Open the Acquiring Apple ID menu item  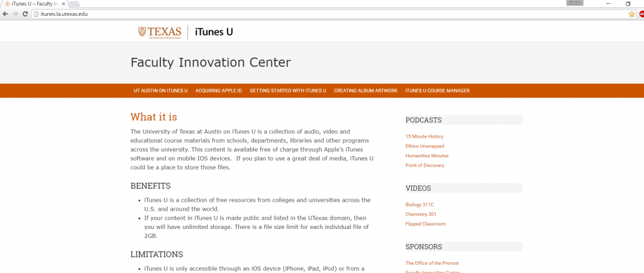(218, 91)
